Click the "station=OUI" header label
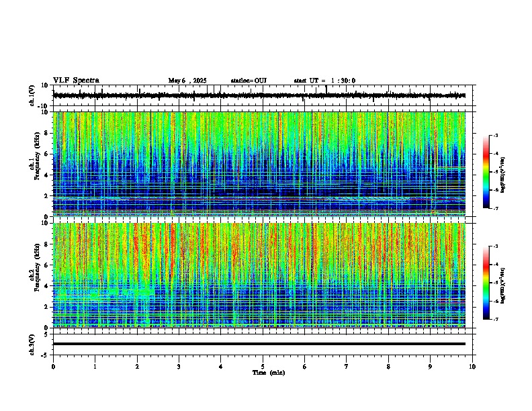This screenshot has height=411, width=532. pos(249,81)
